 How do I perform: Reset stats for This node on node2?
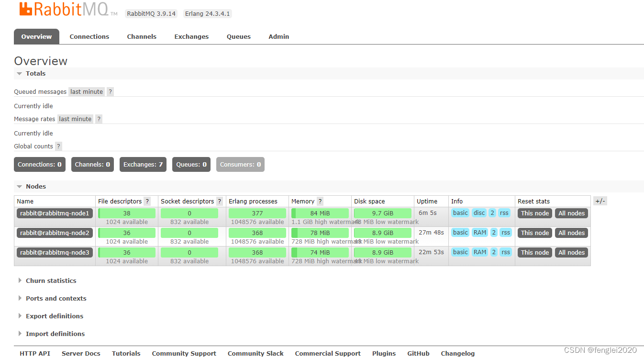[x=535, y=233]
